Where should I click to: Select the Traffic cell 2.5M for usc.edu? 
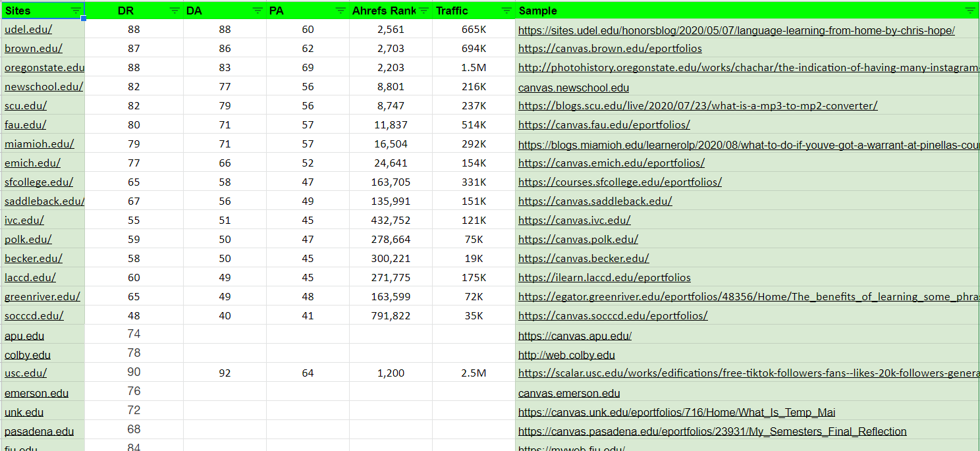(474, 373)
